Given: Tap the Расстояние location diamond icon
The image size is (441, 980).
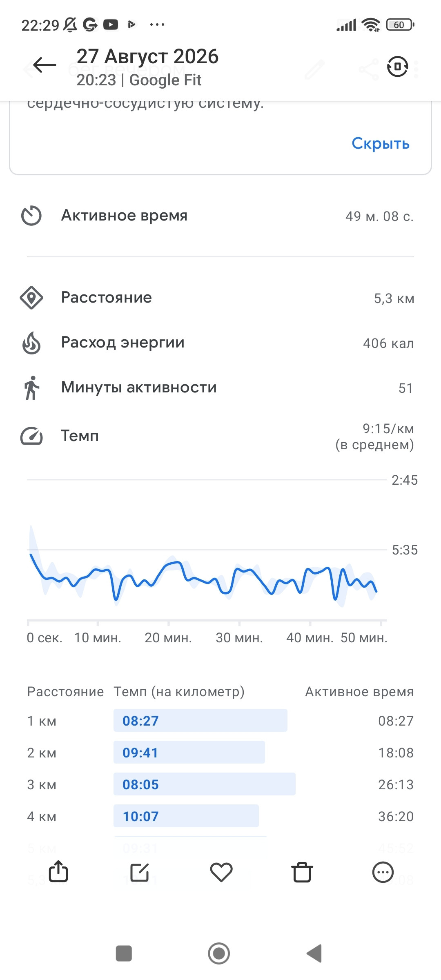Looking at the screenshot, I should pos(31,298).
